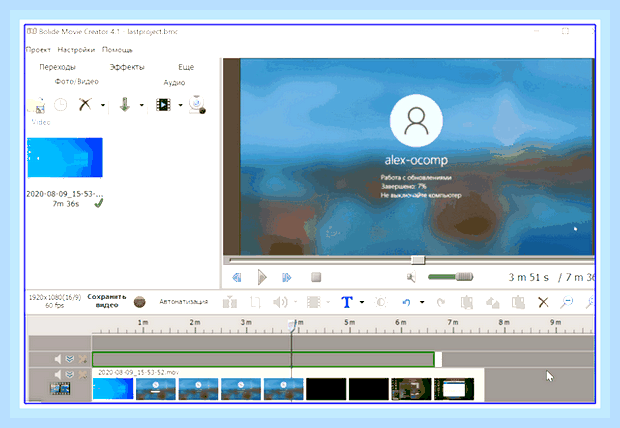Click the timeline playhead marker
Screen dimensions: 620x428
(291, 326)
